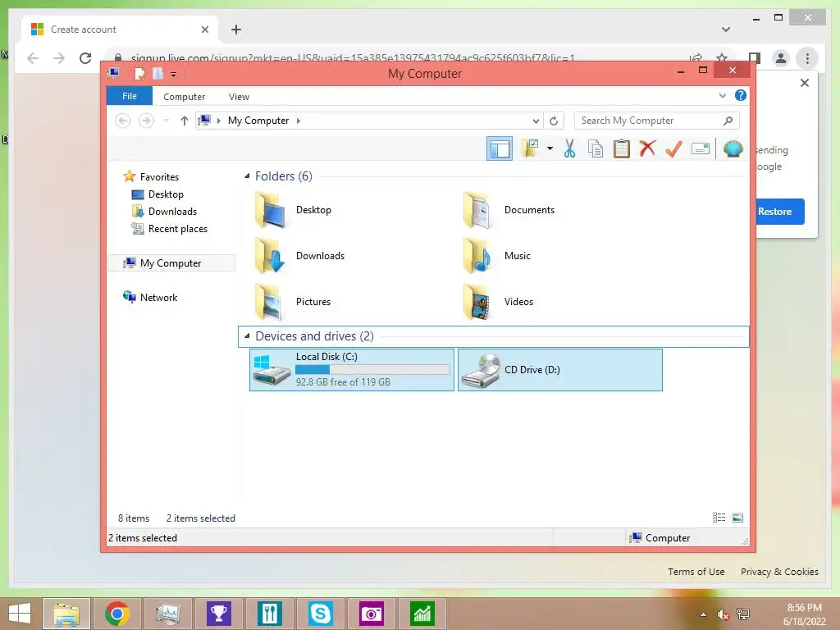
Task: Open the View ribbon tab
Action: click(x=239, y=97)
